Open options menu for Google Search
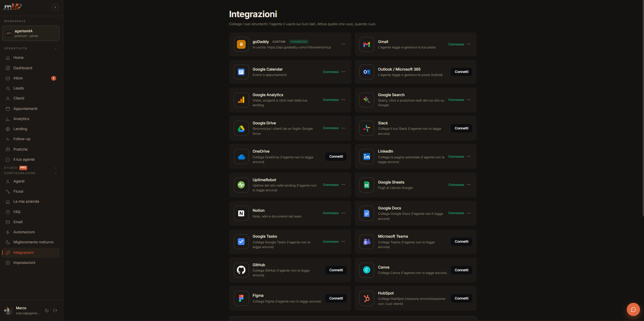The width and height of the screenshot is (644, 321). pos(469,100)
